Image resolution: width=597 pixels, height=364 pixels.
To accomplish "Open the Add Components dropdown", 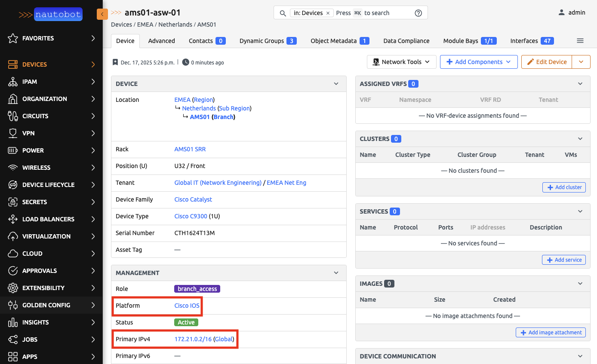I will (x=478, y=62).
